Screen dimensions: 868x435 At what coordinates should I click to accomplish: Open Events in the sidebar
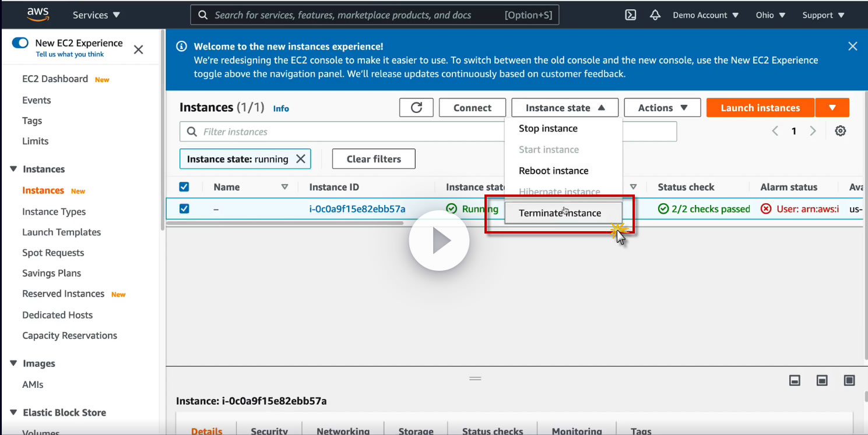36,100
